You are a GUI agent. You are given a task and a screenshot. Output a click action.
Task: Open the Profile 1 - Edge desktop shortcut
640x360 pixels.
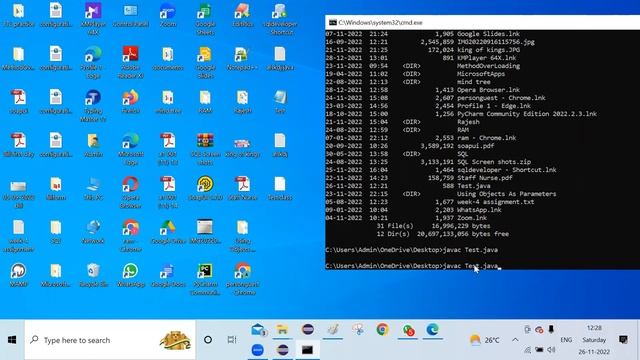[x=93, y=62]
